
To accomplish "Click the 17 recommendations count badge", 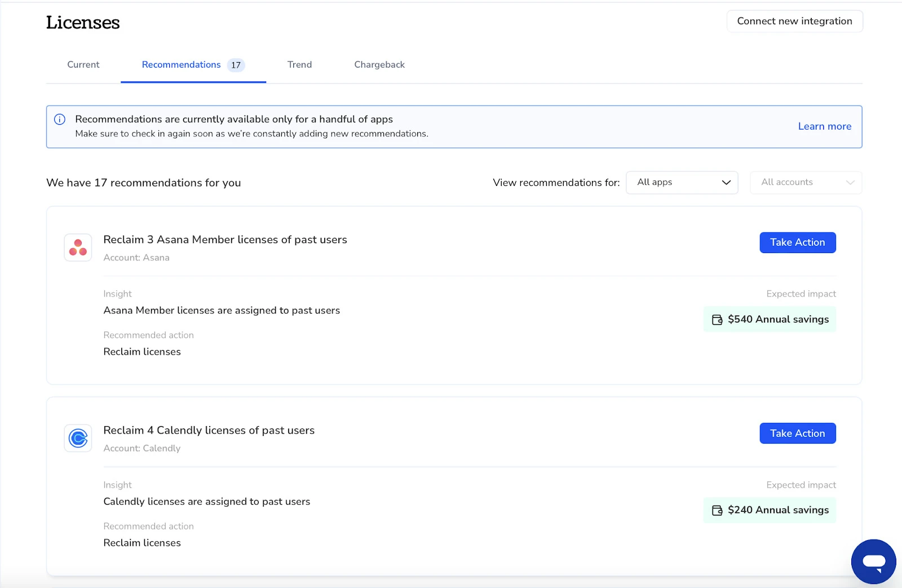I will 236,65.
